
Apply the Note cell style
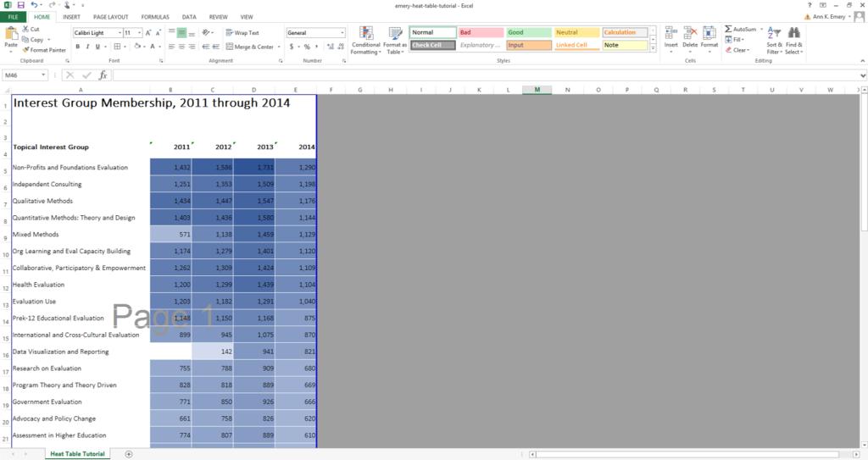[625, 46]
